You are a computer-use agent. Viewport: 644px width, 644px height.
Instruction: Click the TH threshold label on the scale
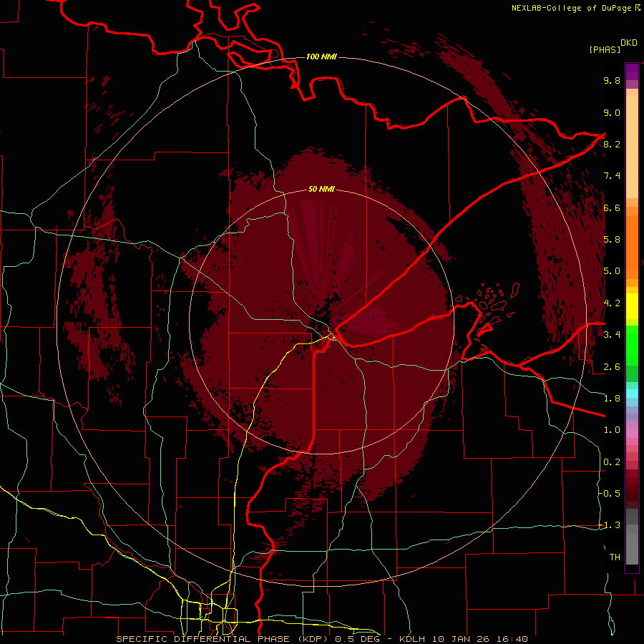tap(615, 557)
